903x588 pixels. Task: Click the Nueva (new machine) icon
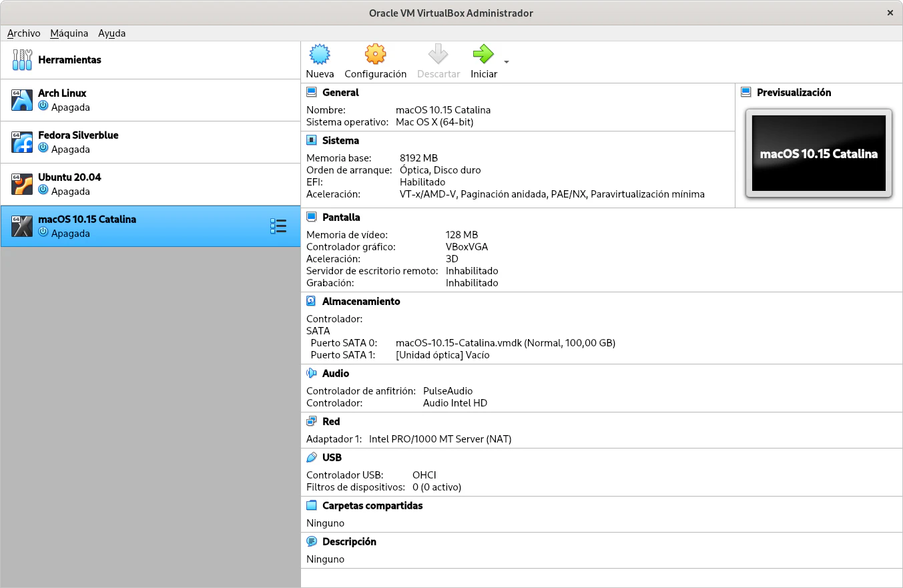coord(320,54)
